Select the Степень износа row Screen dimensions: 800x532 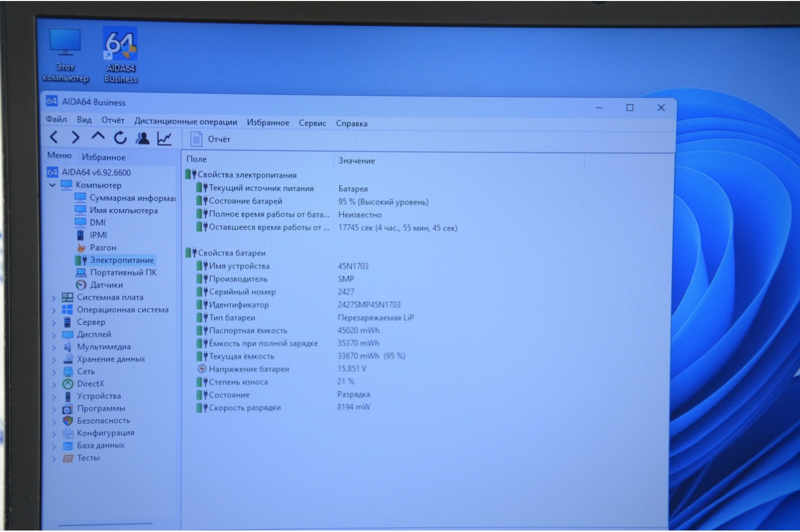238,382
